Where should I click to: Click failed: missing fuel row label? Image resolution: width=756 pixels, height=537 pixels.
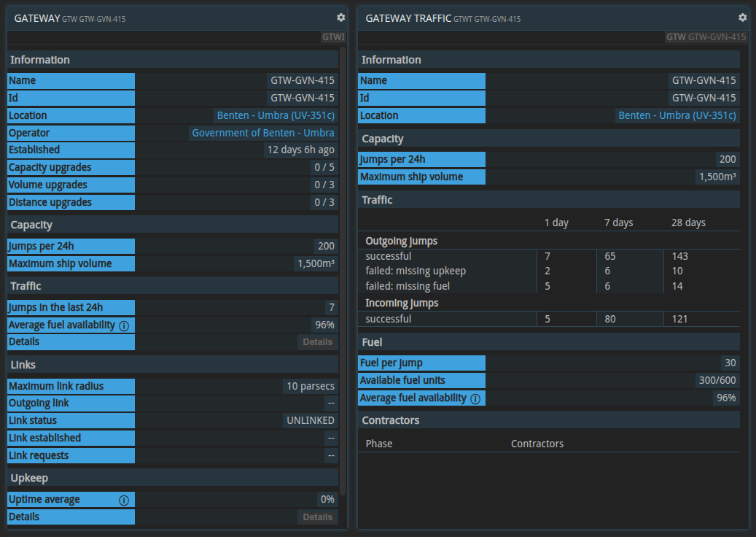pyautogui.click(x=408, y=286)
